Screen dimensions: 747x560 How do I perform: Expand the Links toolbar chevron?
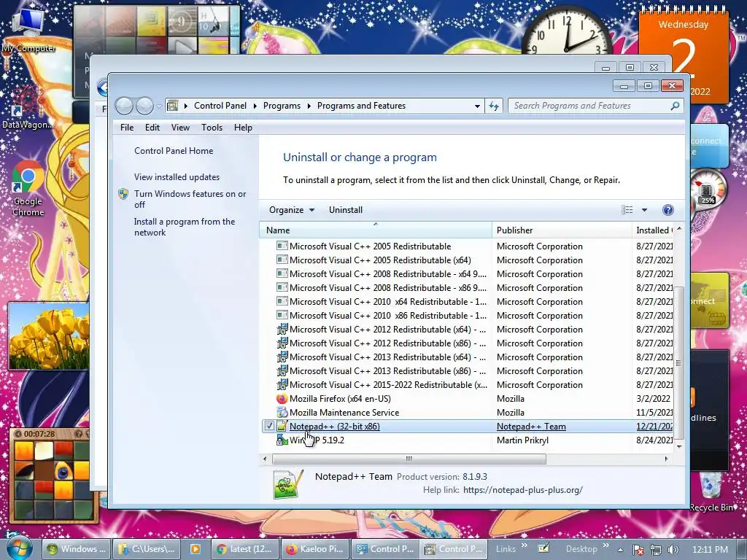pyautogui.click(x=524, y=545)
